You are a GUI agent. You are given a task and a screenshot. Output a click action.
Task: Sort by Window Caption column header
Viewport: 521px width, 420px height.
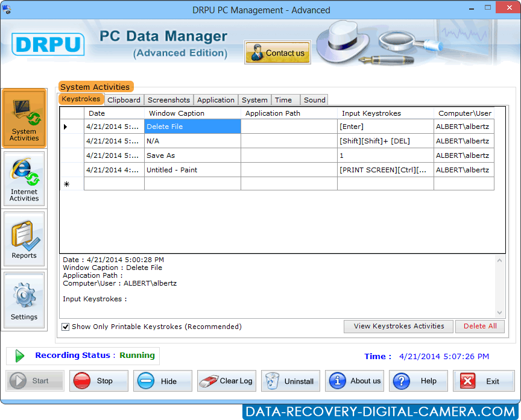tap(192, 113)
